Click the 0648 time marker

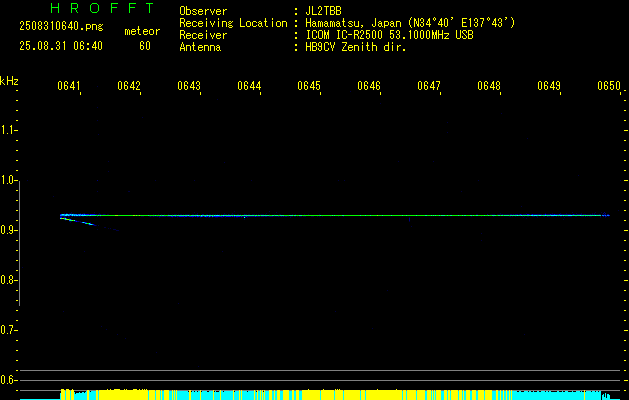(489, 86)
